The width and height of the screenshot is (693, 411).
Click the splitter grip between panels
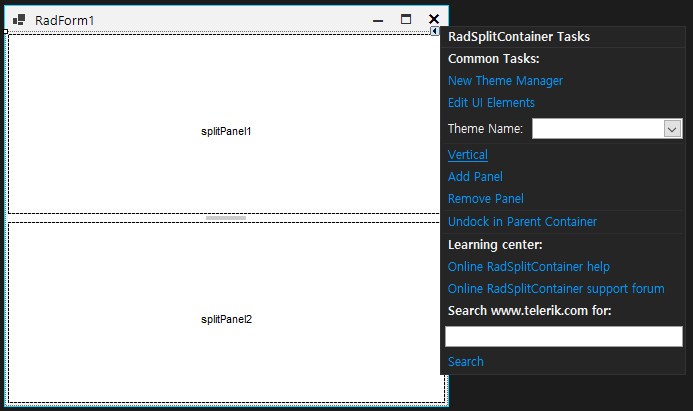(226, 218)
